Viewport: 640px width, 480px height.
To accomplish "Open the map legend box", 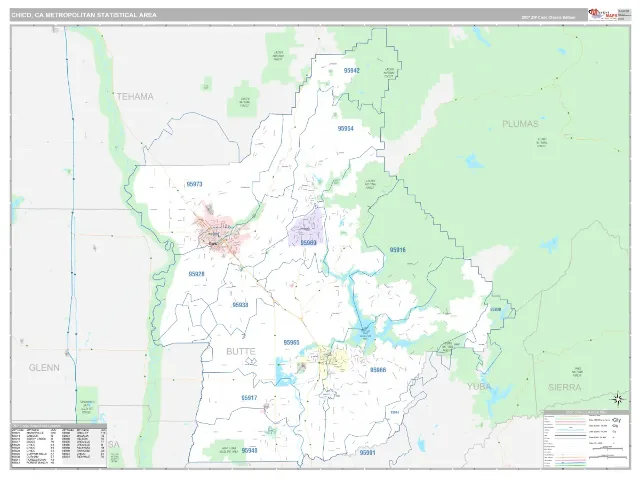I will (x=587, y=439).
